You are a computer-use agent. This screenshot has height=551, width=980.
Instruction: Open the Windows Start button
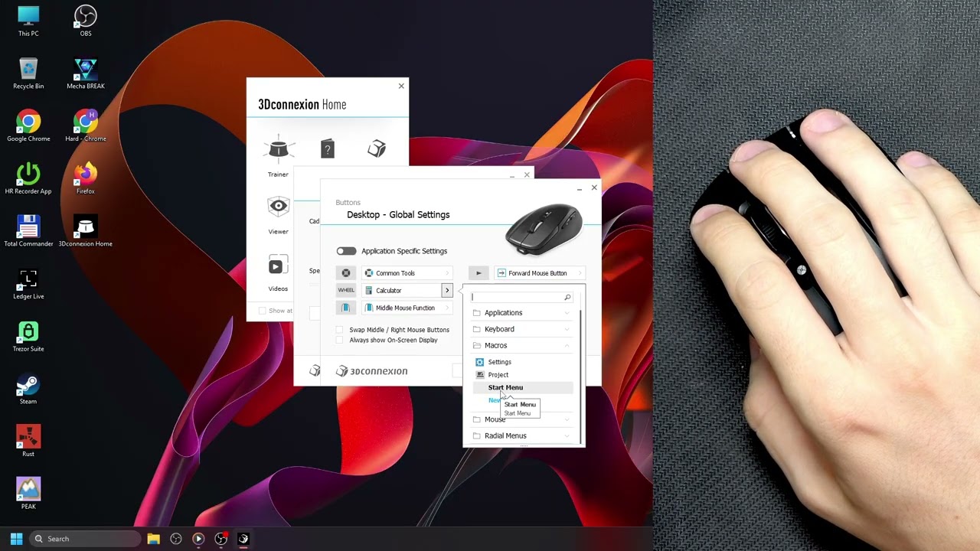coord(16,539)
